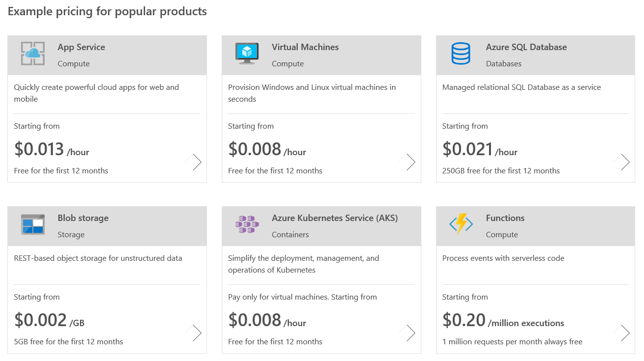Click the Functions lightning bolt icon

tap(461, 224)
